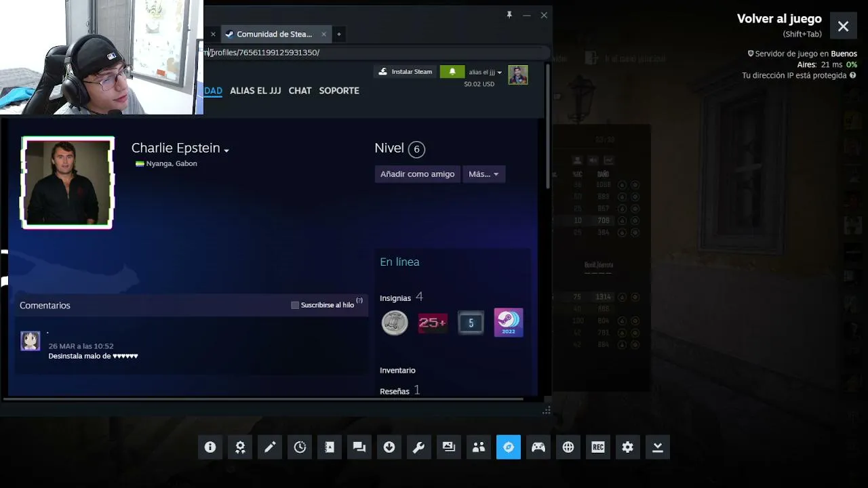
Task: Open the wrench tool icon in overlay toolbar
Action: (x=419, y=447)
